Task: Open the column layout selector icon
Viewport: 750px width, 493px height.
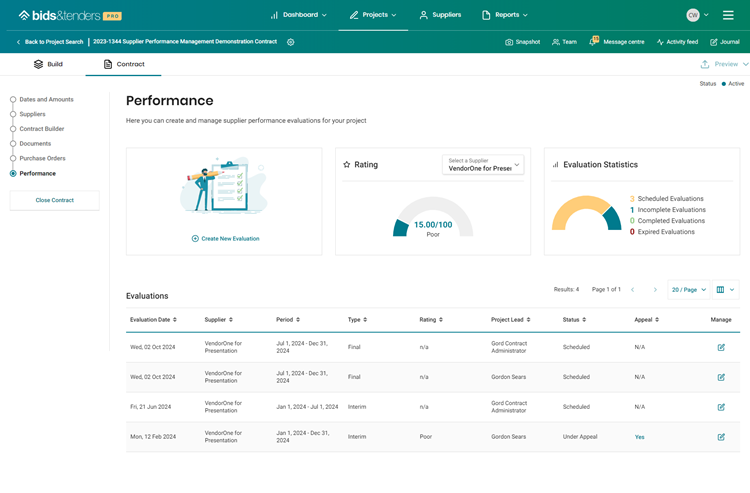Action: pyautogui.click(x=725, y=290)
